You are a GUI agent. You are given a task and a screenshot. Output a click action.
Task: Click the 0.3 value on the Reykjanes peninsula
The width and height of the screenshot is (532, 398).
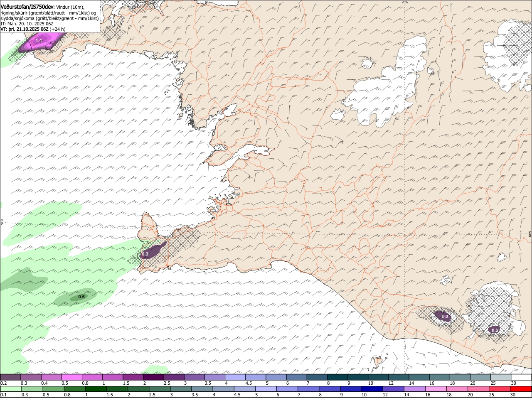point(145,254)
